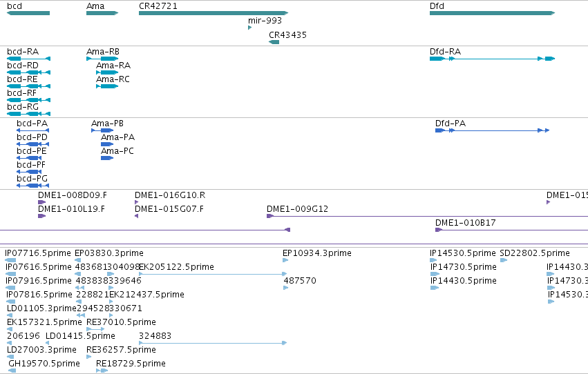Click LD01415.5prime EST label
Viewport: 588px width, 374px height.
(x=80, y=336)
